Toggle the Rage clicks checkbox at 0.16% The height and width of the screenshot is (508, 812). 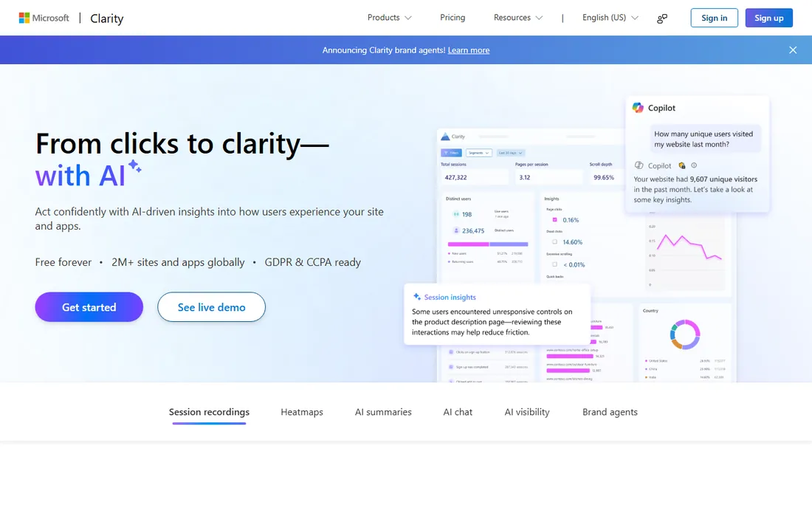tap(554, 219)
